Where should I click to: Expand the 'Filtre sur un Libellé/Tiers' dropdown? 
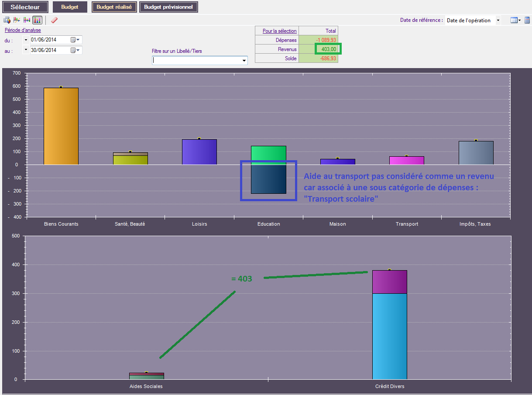244,61
